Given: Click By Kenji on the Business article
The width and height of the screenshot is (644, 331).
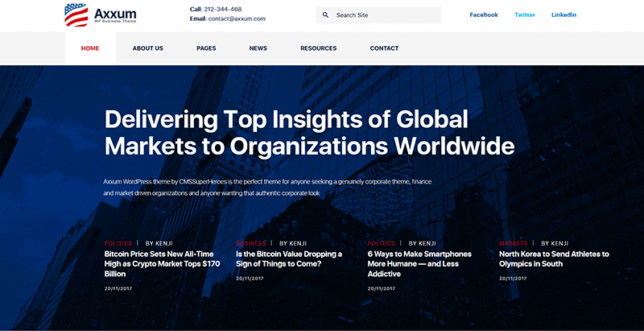Looking at the screenshot, I should pyautogui.click(x=293, y=243).
